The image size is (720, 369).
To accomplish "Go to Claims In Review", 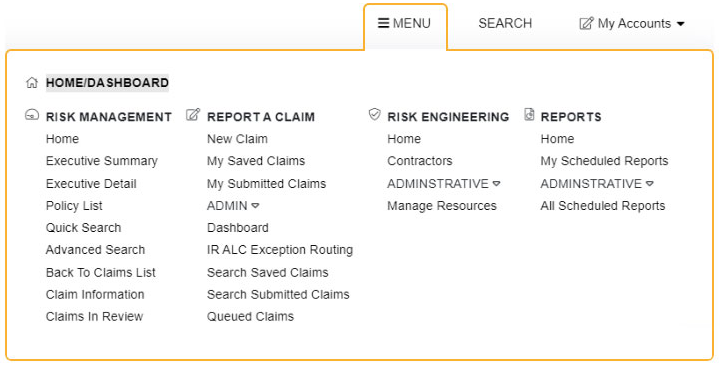I will [95, 317].
